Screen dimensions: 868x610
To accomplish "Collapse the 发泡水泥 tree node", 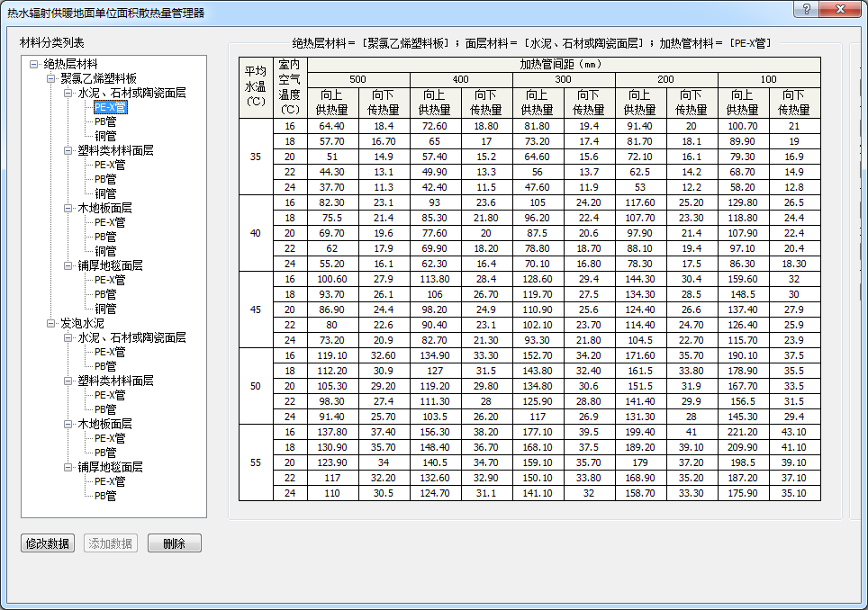I will [51, 323].
